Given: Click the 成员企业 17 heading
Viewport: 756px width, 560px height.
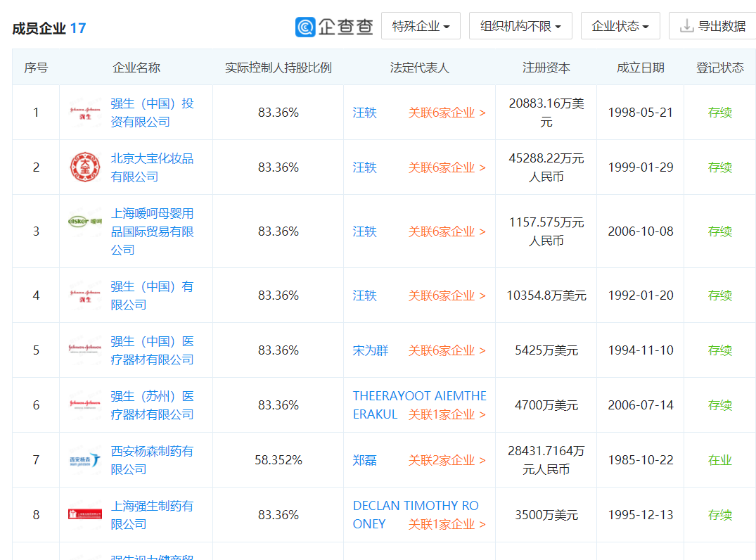Looking at the screenshot, I should coord(49,28).
